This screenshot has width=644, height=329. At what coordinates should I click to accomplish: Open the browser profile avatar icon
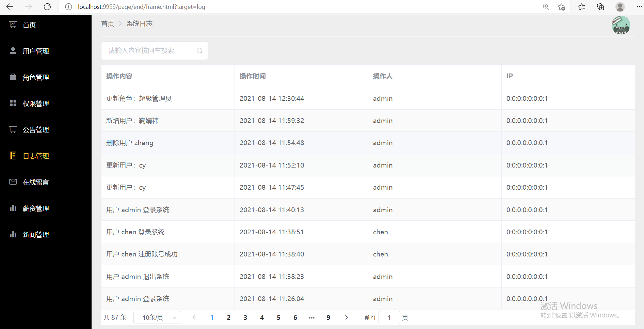click(x=620, y=7)
